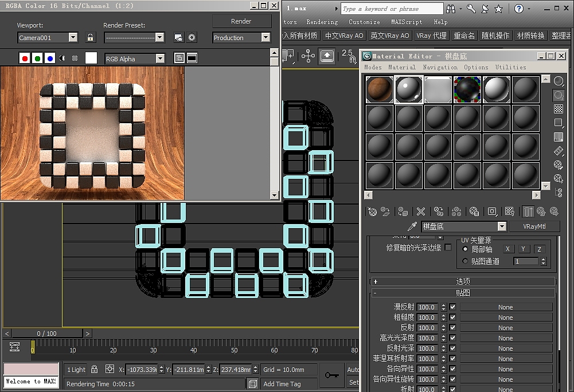
Task: Select the multicolor checker sample sphere
Action: point(467,89)
